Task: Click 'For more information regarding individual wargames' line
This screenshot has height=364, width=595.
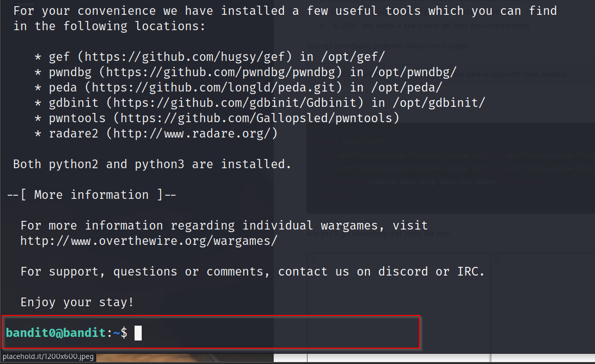Action: (224, 225)
